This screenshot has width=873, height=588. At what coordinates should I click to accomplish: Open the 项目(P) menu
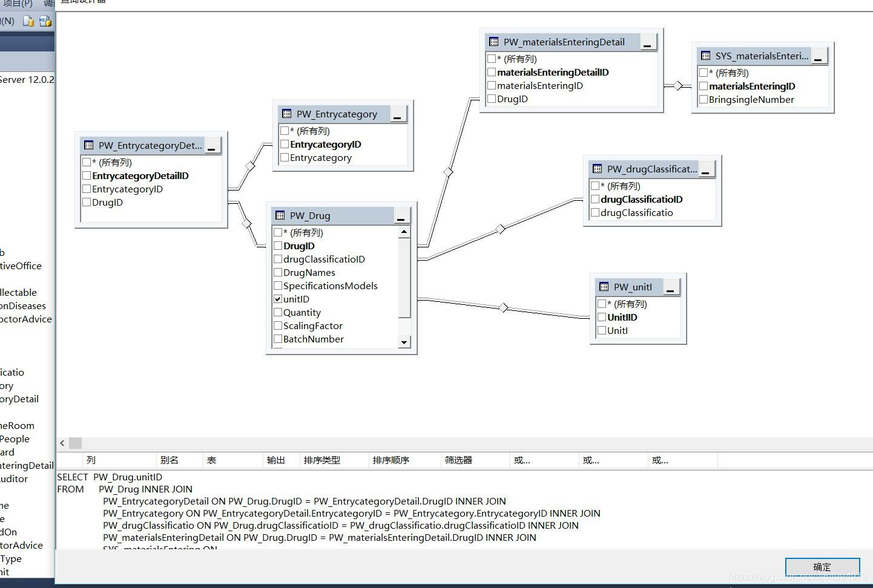click(16, 4)
